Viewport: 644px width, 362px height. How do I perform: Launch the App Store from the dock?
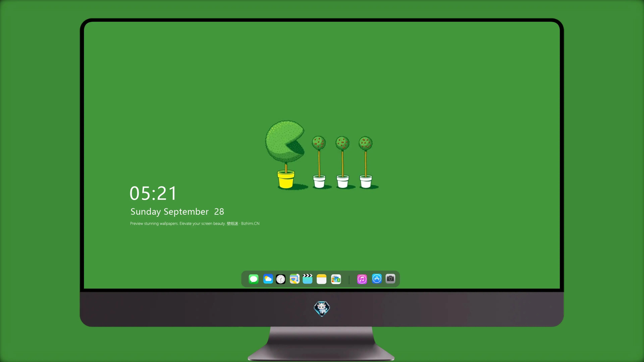[377, 279]
